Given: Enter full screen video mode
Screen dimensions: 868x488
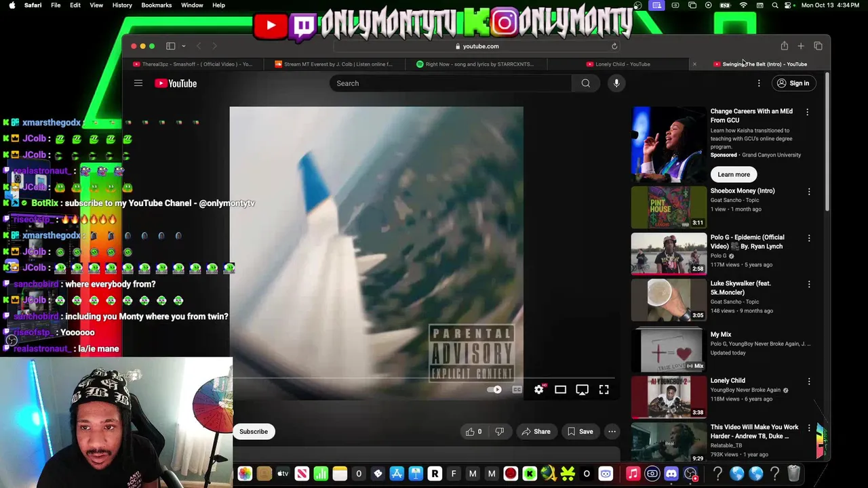Looking at the screenshot, I should [x=604, y=390].
